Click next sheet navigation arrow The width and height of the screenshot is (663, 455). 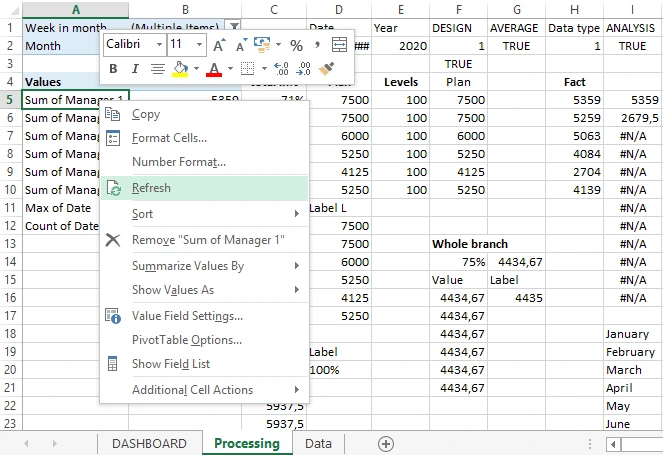coord(55,444)
